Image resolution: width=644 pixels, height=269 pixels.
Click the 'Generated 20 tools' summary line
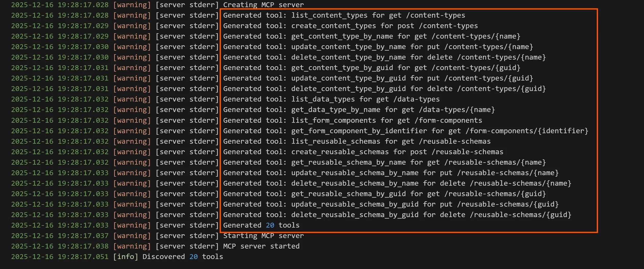pos(261,225)
